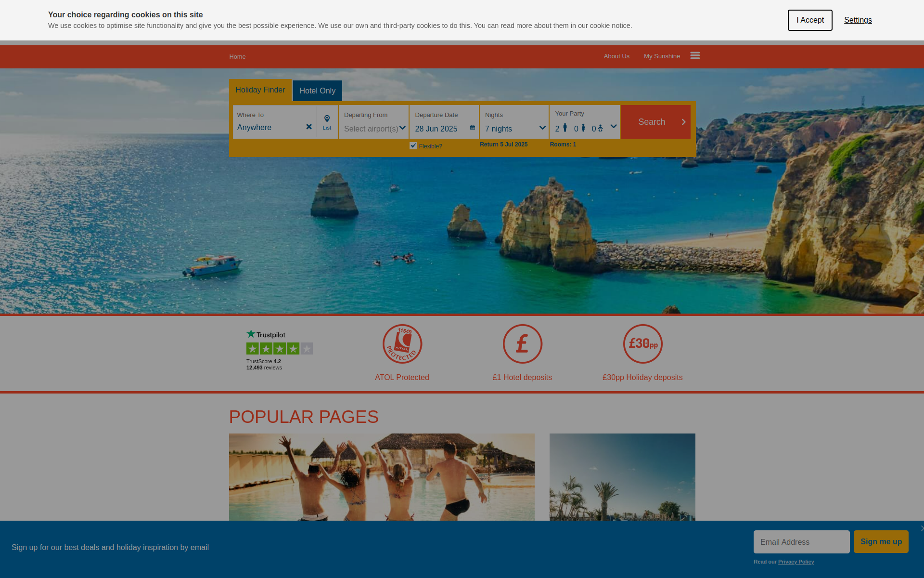Screen dimensions: 924x578
Task: Click the ATOL Protected badge icon
Action: (x=402, y=344)
